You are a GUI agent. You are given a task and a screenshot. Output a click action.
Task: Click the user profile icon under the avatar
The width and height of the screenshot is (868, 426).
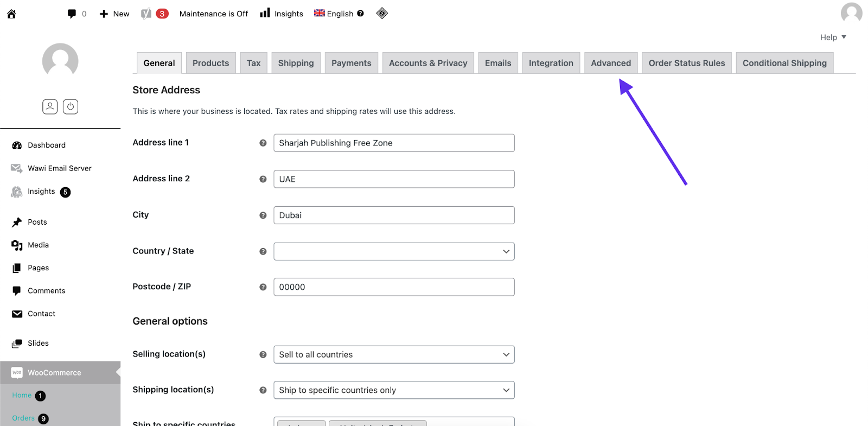(50, 106)
